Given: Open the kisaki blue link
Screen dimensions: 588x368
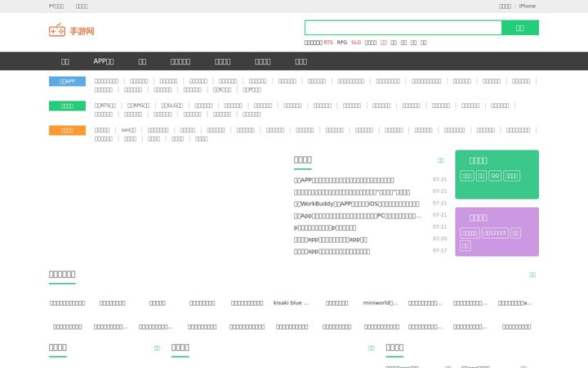Looking at the screenshot, I should point(292,303).
